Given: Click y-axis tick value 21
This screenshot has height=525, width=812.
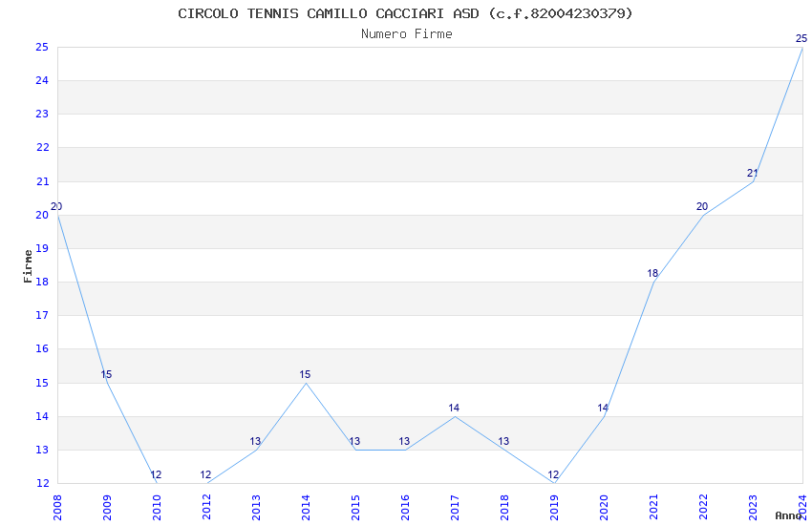Looking at the screenshot, I should tap(42, 181).
